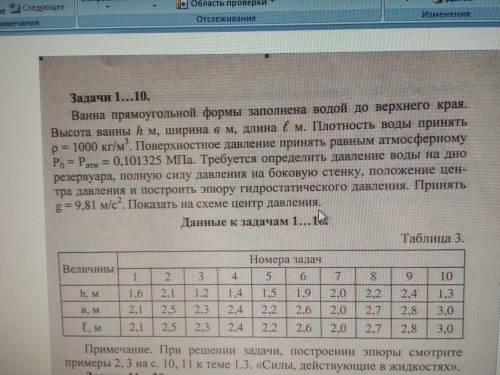Click the column header for task number 1

[135, 277]
